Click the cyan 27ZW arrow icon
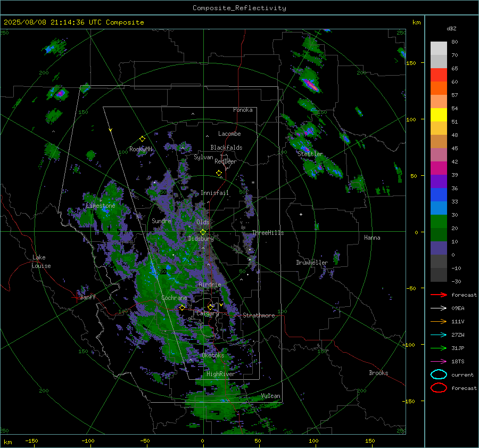This screenshot has width=479, height=448. pyautogui.click(x=439, y=335)
